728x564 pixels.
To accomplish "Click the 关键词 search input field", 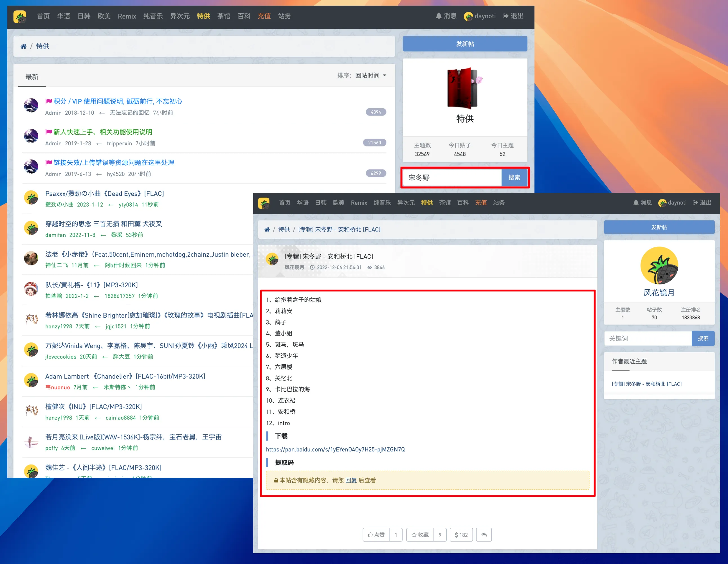I will coord(648,339).
